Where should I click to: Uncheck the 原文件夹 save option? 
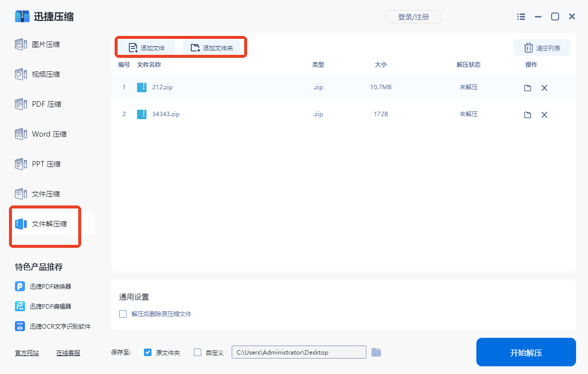point(147,352)
